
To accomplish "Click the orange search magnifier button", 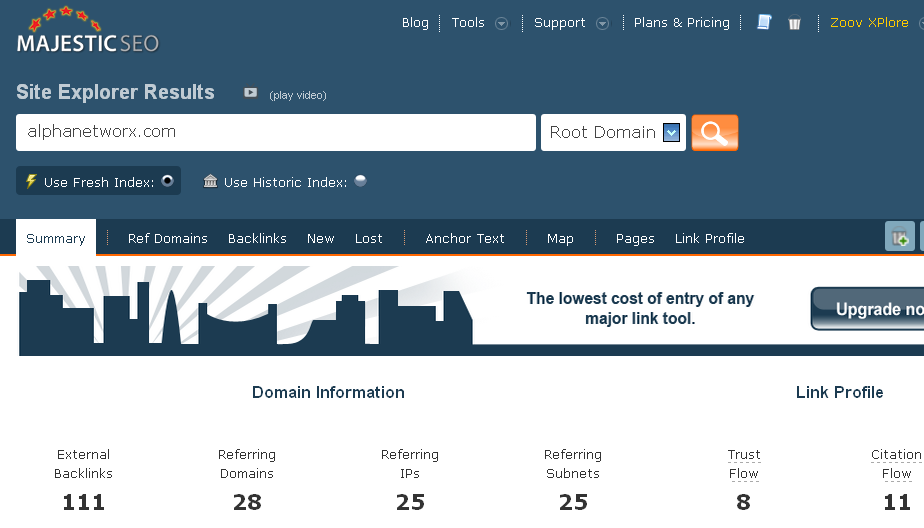I will click(714, 132).
